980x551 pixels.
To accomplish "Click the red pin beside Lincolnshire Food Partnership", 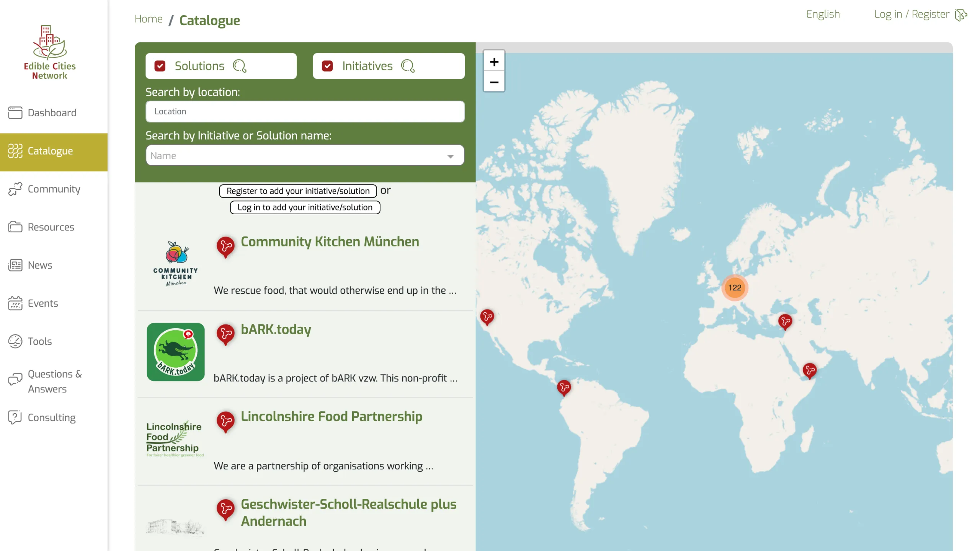I will tap(225, 422).
